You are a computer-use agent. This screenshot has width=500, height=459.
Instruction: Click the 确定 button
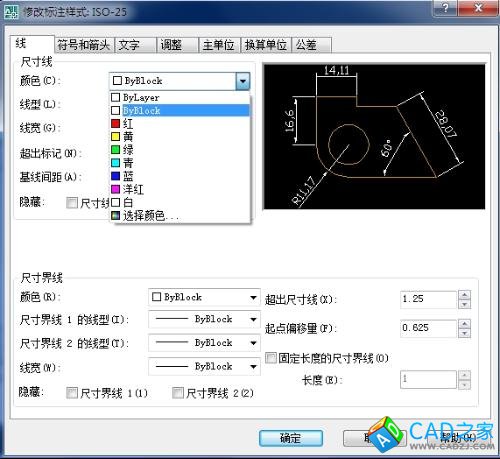point(291,438)
